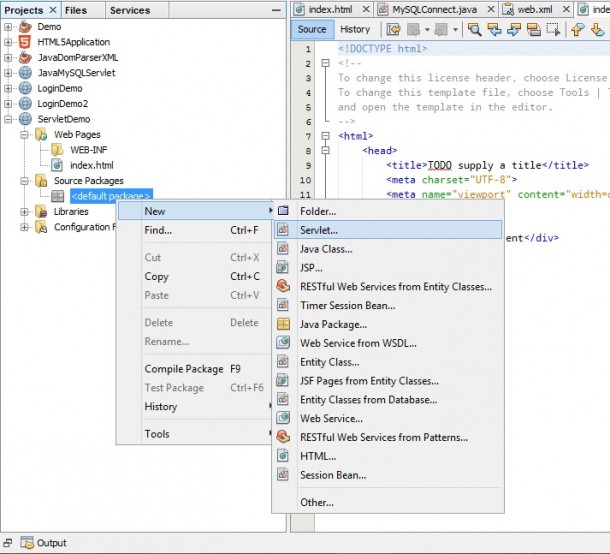Collapse the ServletDemo project tree
Screen dimensions: 610x554
point(9,119)
